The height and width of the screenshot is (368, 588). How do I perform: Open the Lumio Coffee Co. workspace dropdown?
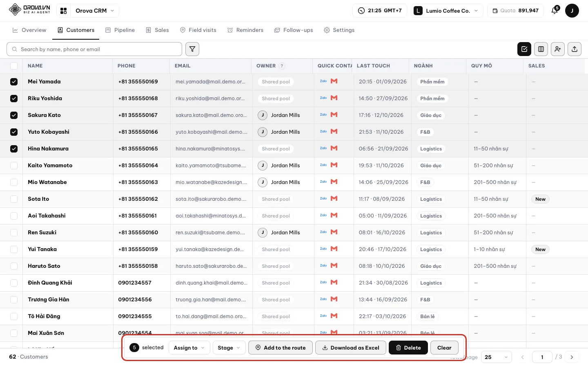[x=447, y=11]
